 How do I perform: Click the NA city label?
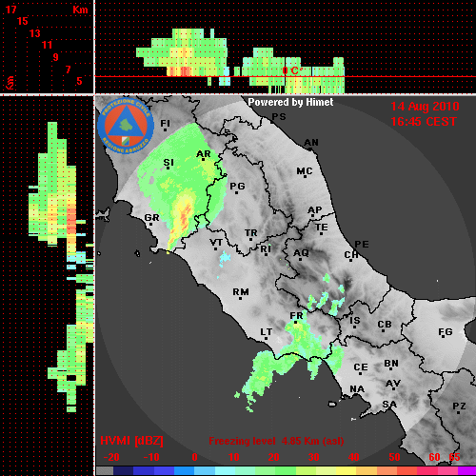tap(357, 389)
